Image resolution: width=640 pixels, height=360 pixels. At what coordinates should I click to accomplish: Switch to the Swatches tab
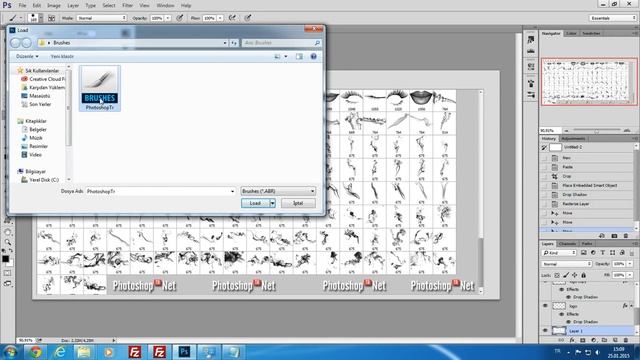pyautogui.click(x=591, y=33)
